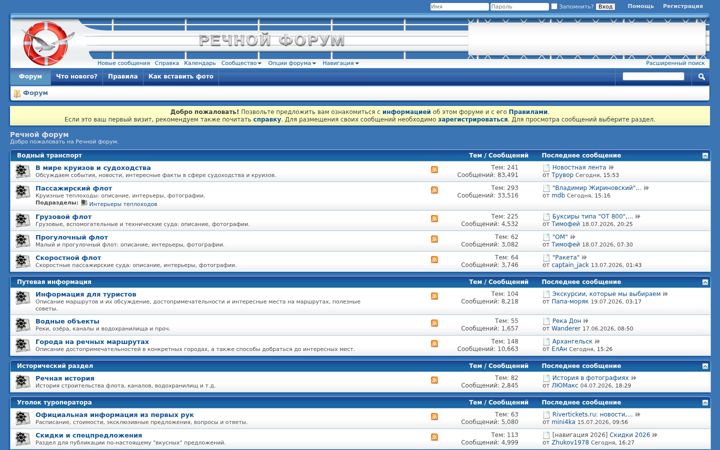Click Сообщений: 10,663 count text
720x450 pixels.
[487, 349]
